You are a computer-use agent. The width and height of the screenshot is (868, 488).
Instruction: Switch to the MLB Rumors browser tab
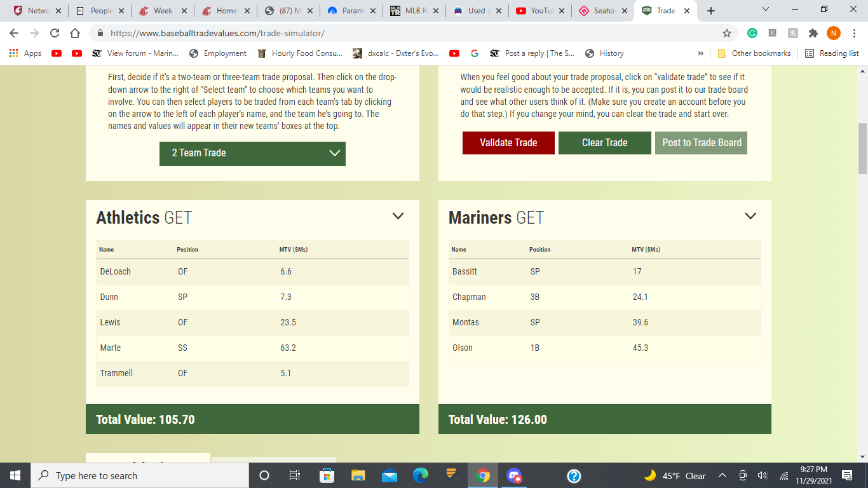[410, 11]
